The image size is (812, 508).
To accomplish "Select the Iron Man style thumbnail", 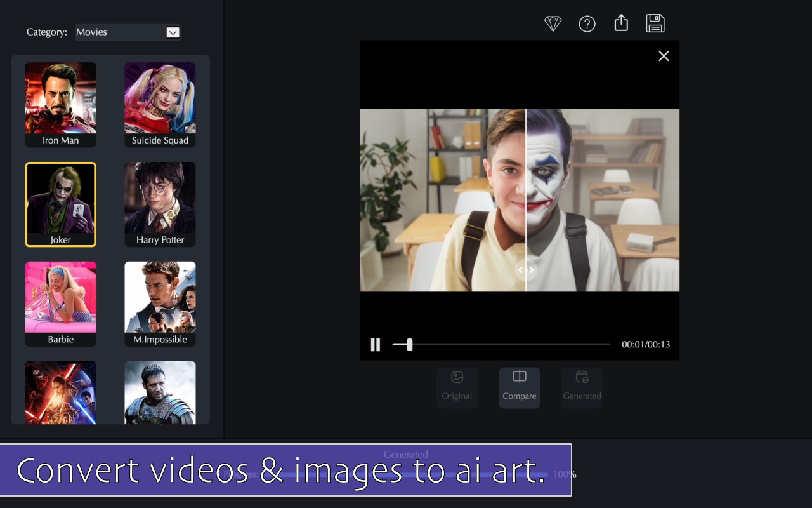I will tap(61, 105).
